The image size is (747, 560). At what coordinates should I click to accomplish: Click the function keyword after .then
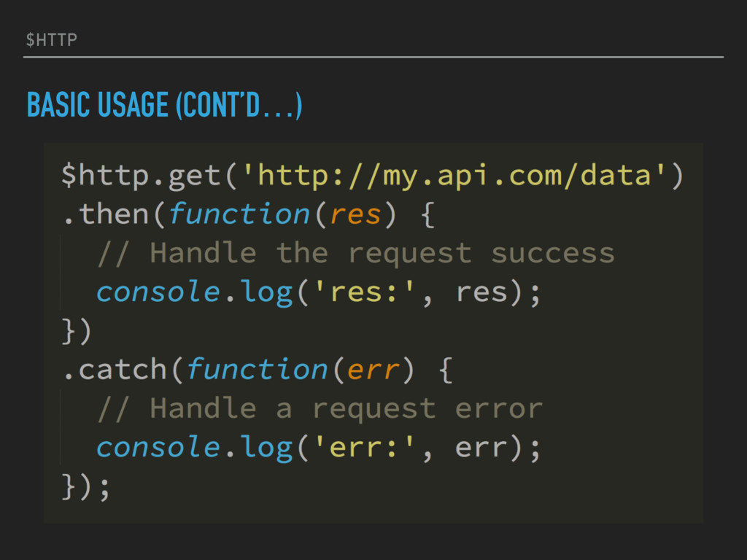(239, 214)
